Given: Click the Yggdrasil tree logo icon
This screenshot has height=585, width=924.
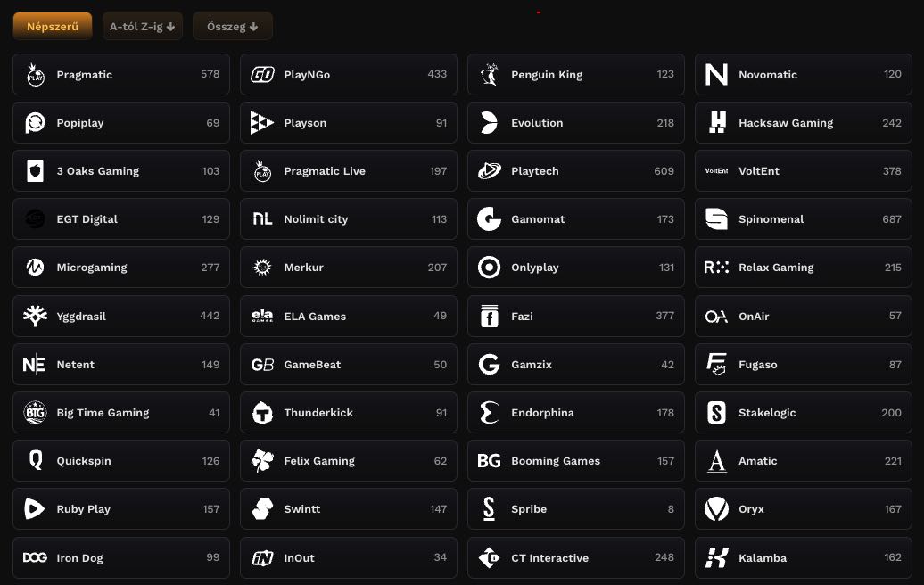Looking at the screenshot, I should pos(36,317).
